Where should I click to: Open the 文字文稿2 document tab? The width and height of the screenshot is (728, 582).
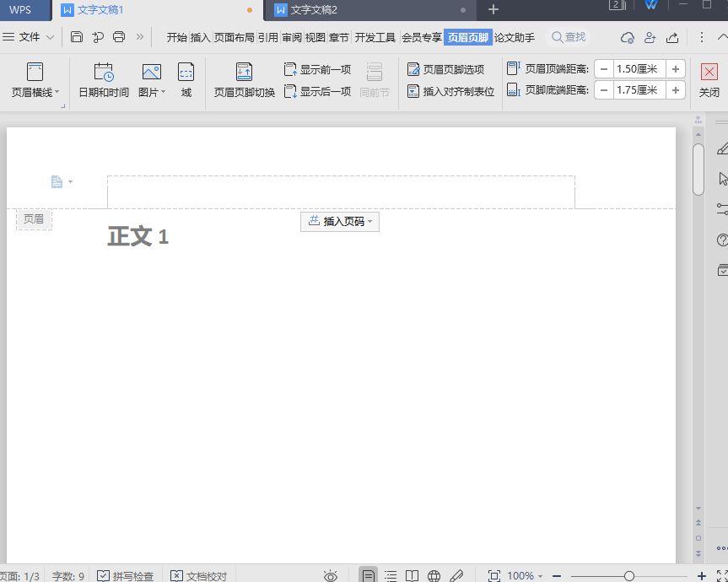[x=314, y=9]
